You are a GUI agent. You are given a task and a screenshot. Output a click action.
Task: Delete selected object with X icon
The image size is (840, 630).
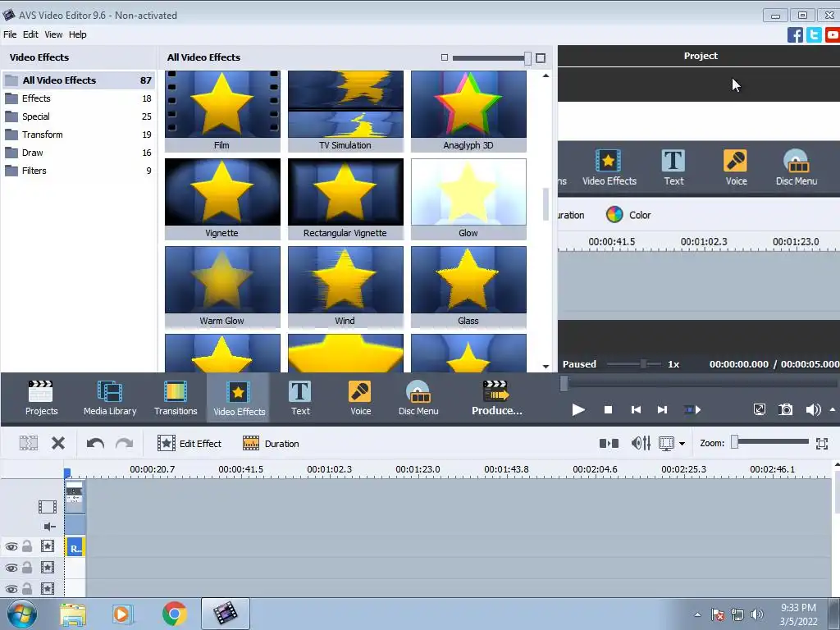tap(58, 443)
